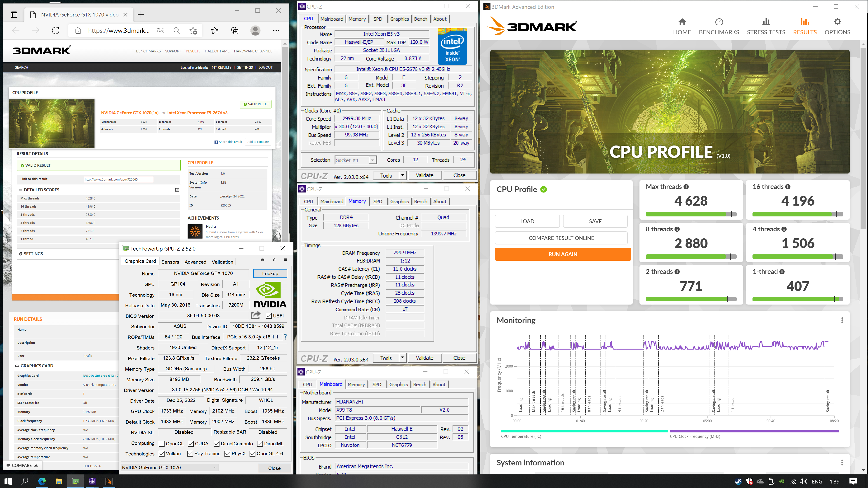Open Tools dropdown arrow in CPU-Z Memory window
Image resolution: width=868 pixels, height=488 pixels.
[x=402, y=358]
